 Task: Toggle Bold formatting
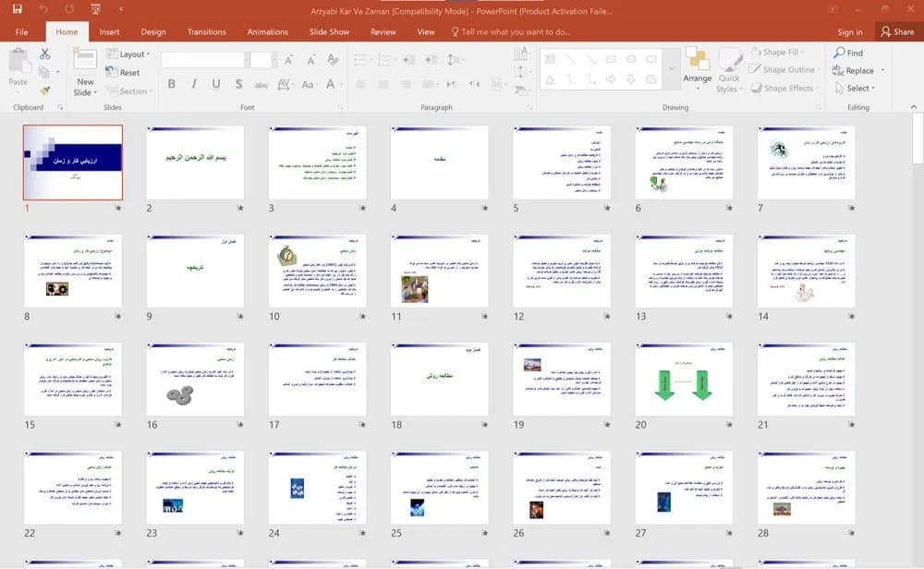(x=172, y=84)
